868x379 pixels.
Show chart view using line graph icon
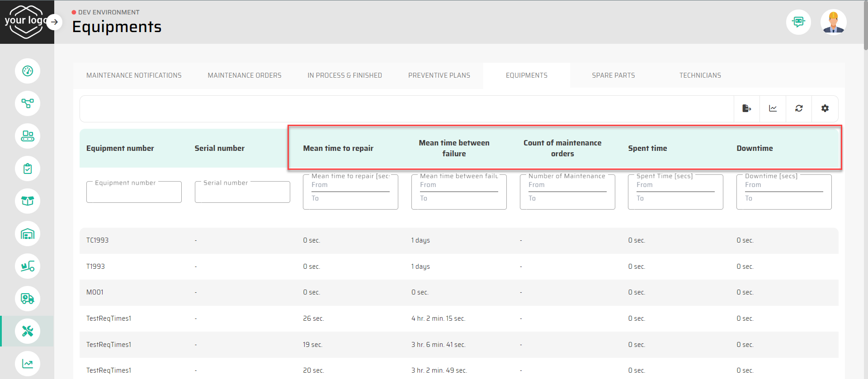pos(773,108)
